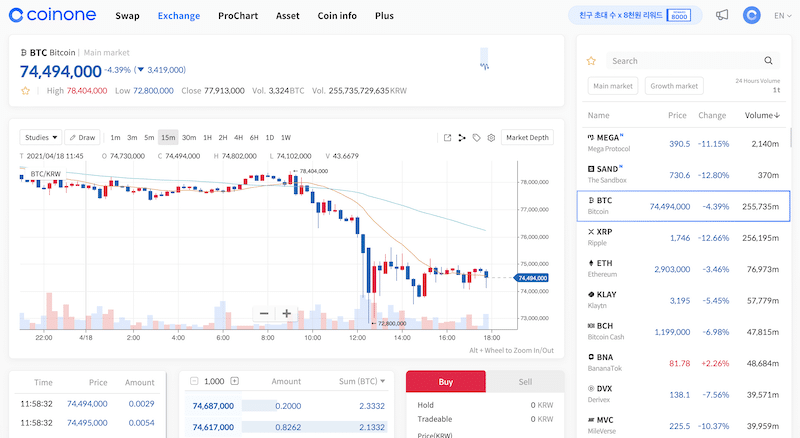The height and width of the screenshot is (438, 800).
Task: Switch to the Buy tab
Action: coord(445,381)
